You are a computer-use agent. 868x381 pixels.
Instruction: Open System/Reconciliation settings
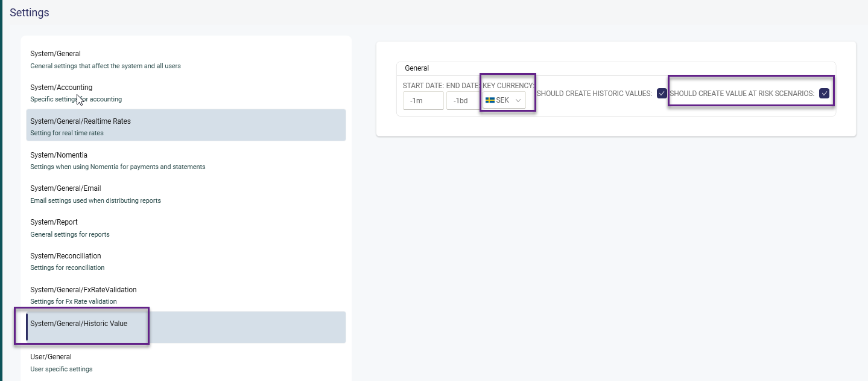point(66,256)
